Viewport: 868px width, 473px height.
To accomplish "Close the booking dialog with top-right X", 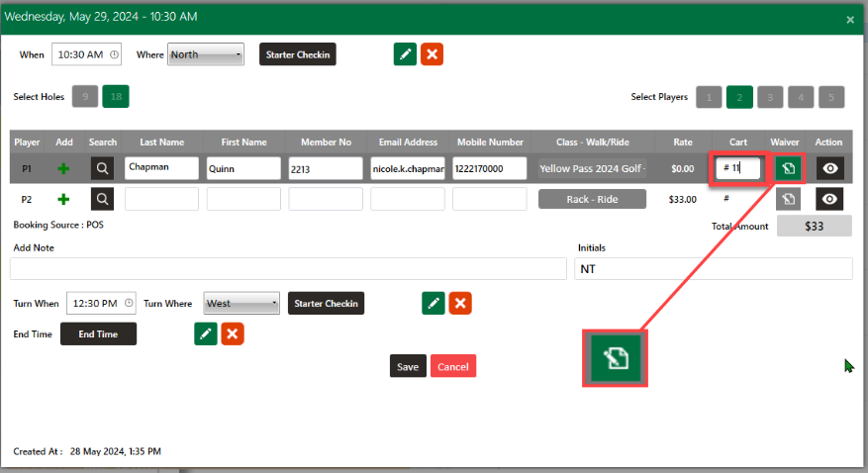I will tap(850, 19).
